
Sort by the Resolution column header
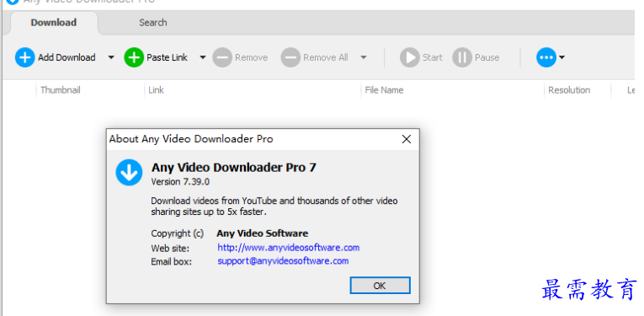coord(569,90)
